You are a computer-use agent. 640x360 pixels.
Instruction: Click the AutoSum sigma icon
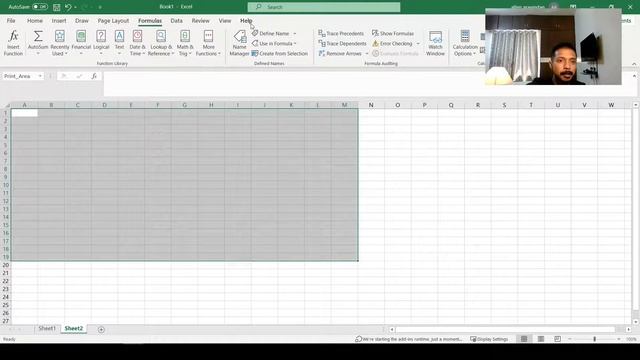click(38, 36)
